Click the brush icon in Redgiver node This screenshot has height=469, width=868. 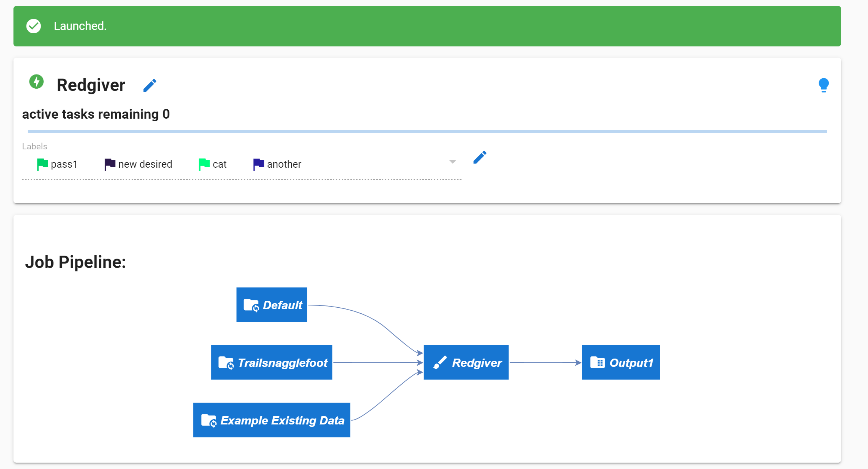(440, 362)
